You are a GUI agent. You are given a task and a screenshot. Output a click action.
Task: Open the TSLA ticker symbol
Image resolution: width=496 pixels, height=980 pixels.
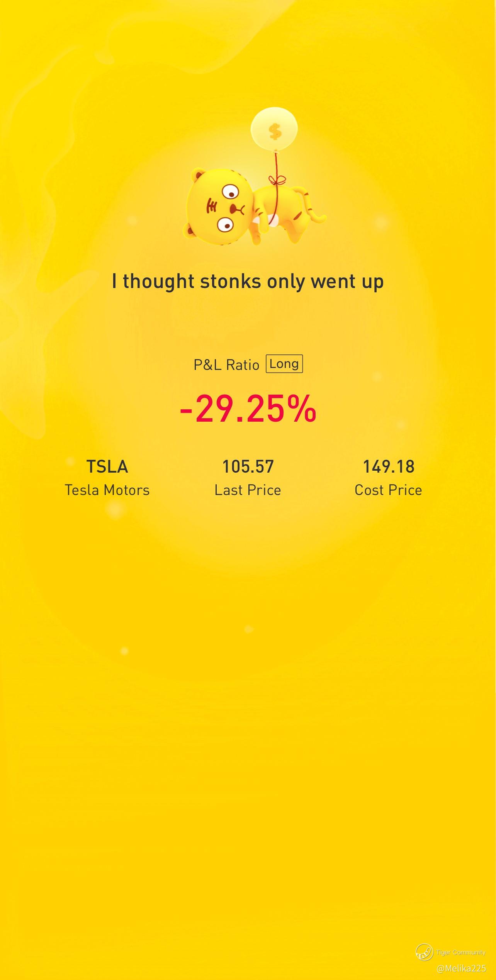(107, 466)
